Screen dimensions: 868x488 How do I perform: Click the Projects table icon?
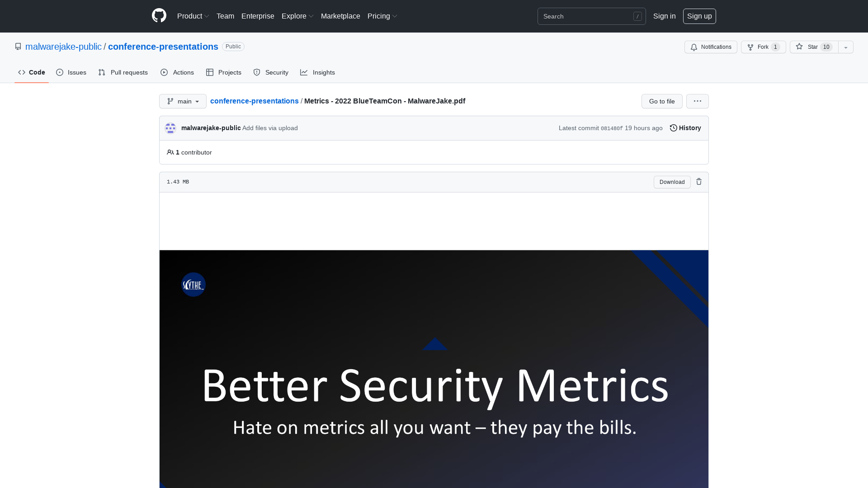(211, 72)
